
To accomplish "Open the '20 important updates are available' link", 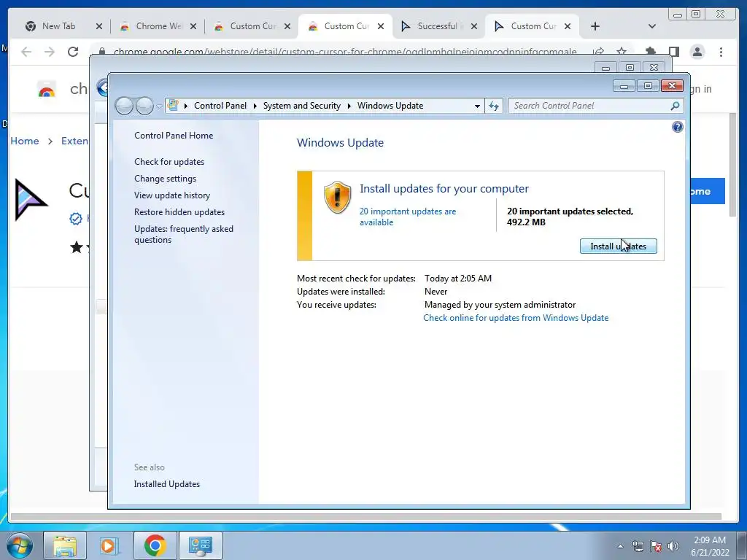I will (407, 217).
